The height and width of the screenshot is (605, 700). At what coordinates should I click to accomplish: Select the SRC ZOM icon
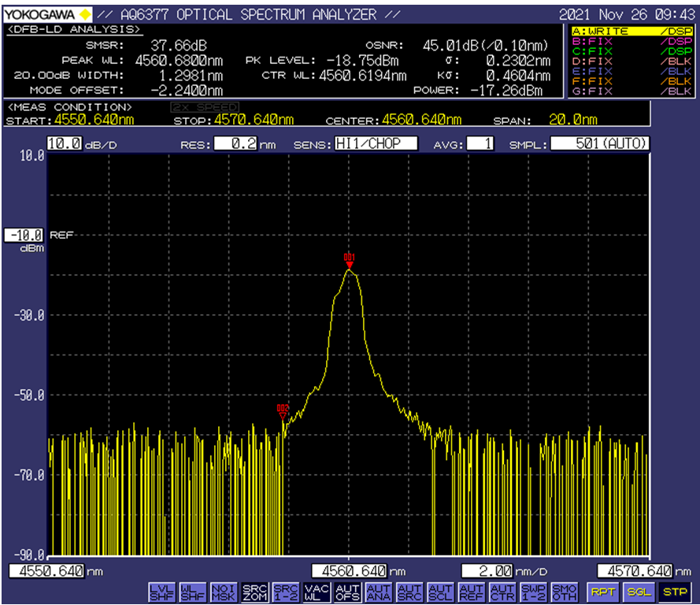tap(254, 592)
